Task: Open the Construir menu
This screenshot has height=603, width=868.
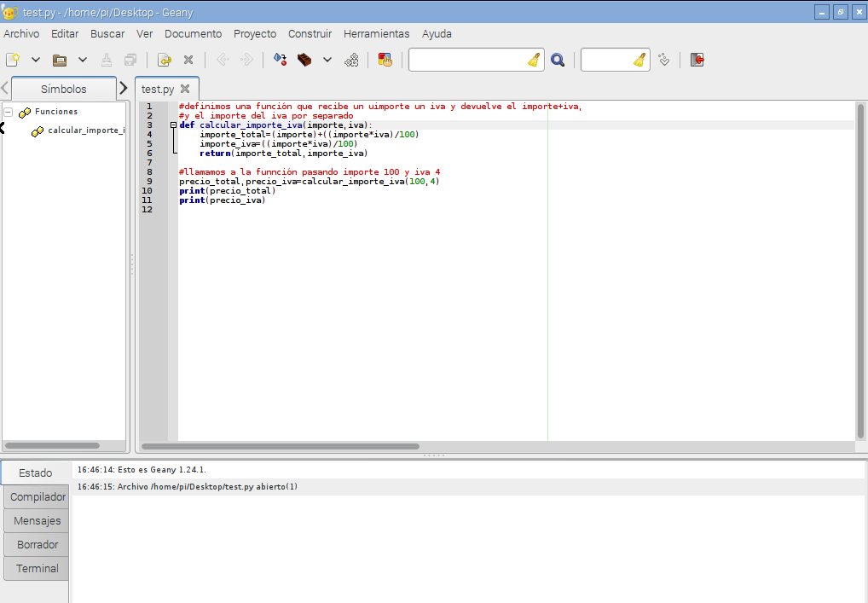Action: 310,34
